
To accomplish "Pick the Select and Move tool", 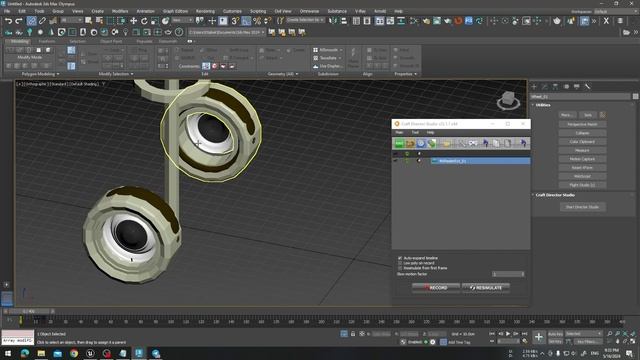I will (x=133, y=20).
